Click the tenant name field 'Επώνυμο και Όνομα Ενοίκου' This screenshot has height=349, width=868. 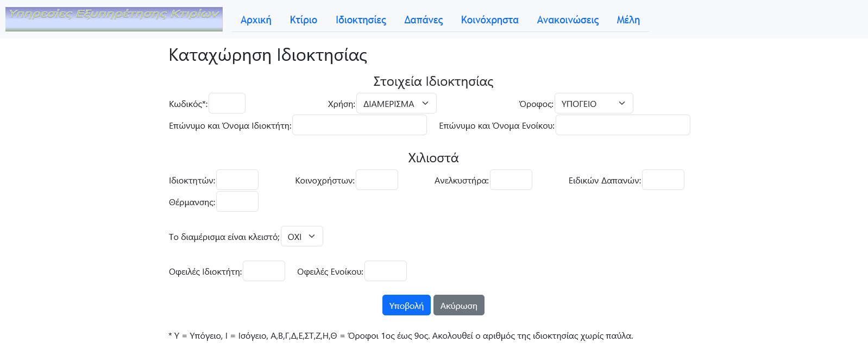622,125
